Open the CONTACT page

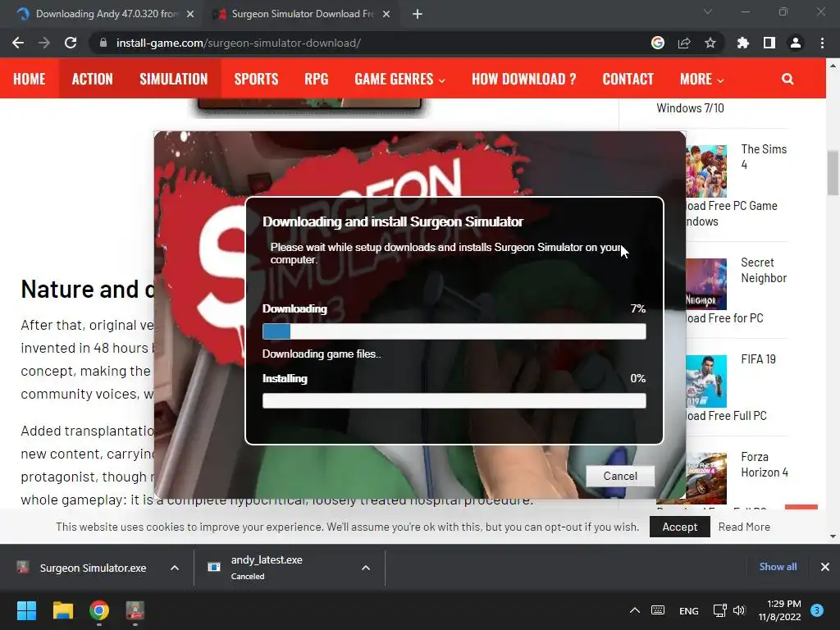coord(628,79)
